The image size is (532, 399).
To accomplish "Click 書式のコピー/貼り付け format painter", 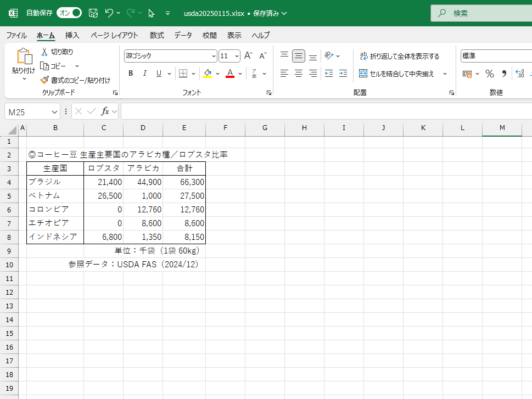I will pyautogui.click(x=75, y=80).
